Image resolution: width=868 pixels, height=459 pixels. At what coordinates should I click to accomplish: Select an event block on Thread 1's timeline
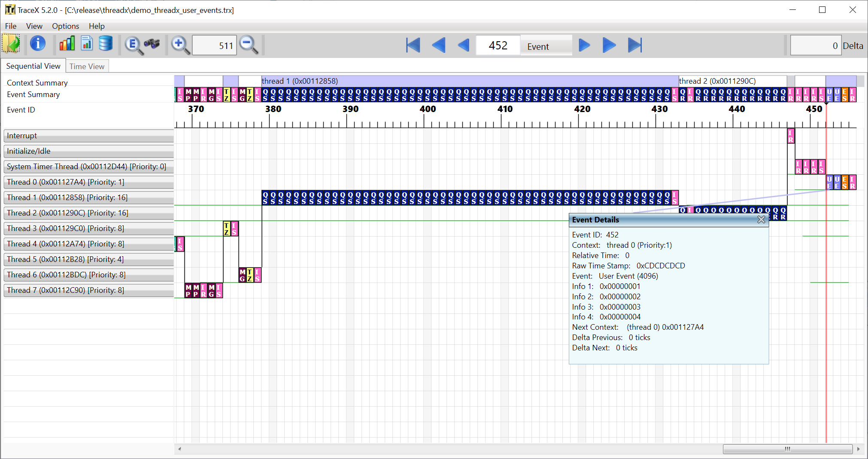(429, 198)
